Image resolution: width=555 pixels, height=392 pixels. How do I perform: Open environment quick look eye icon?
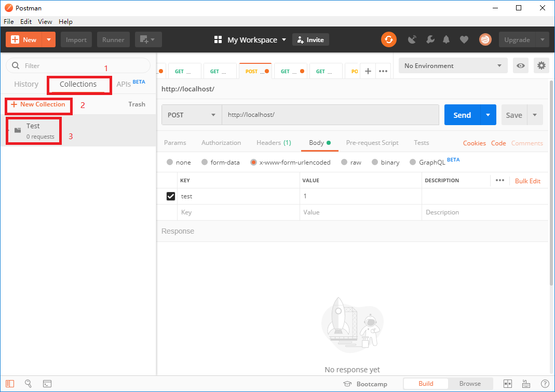[x=520, y=65]
